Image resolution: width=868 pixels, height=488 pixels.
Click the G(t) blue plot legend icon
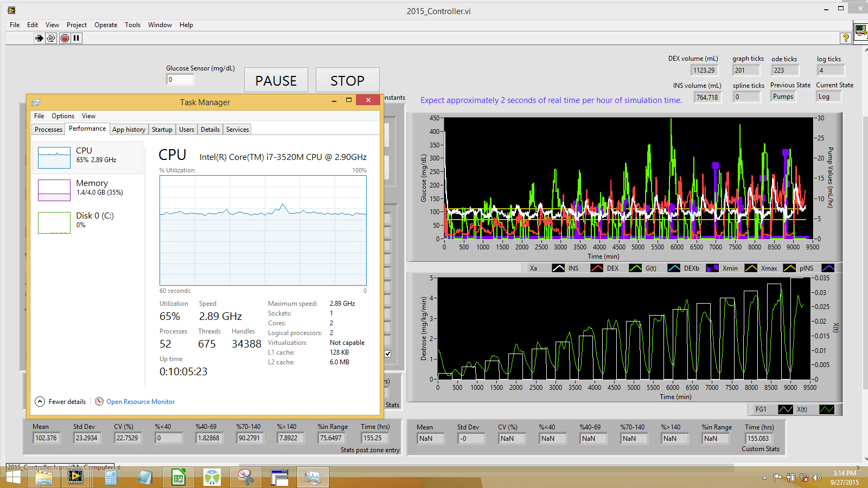674,268
